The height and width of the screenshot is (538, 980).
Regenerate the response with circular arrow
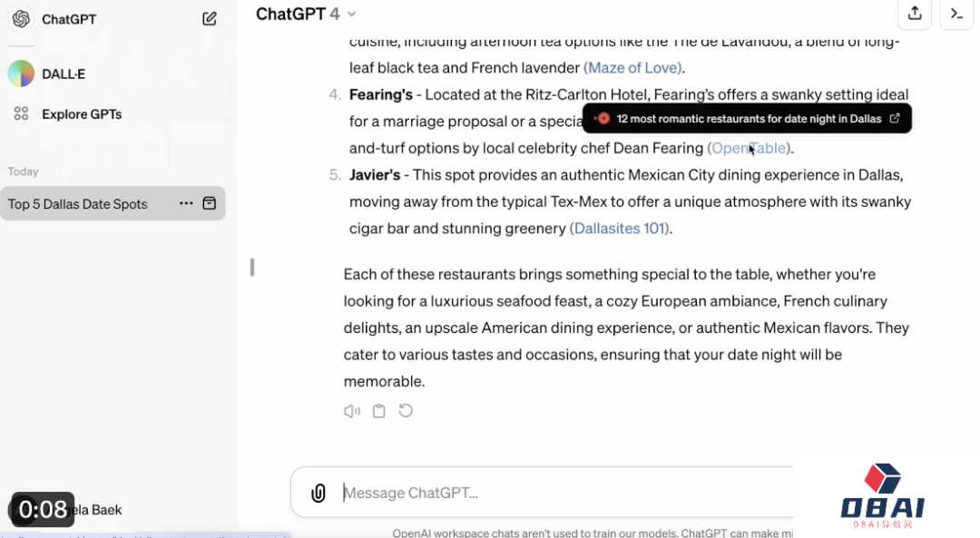pyautogui.click(x=406, y=410)
